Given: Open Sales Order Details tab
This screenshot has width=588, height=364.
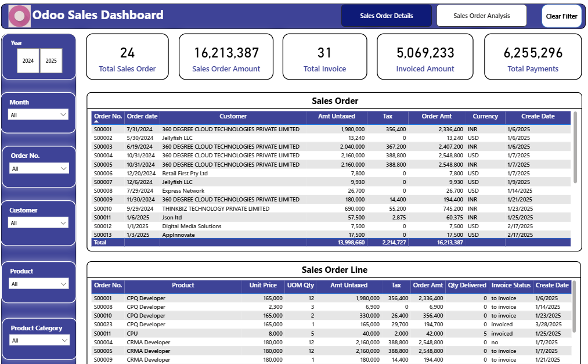Looking at the screenshot, I should click(x=386, y=16).
